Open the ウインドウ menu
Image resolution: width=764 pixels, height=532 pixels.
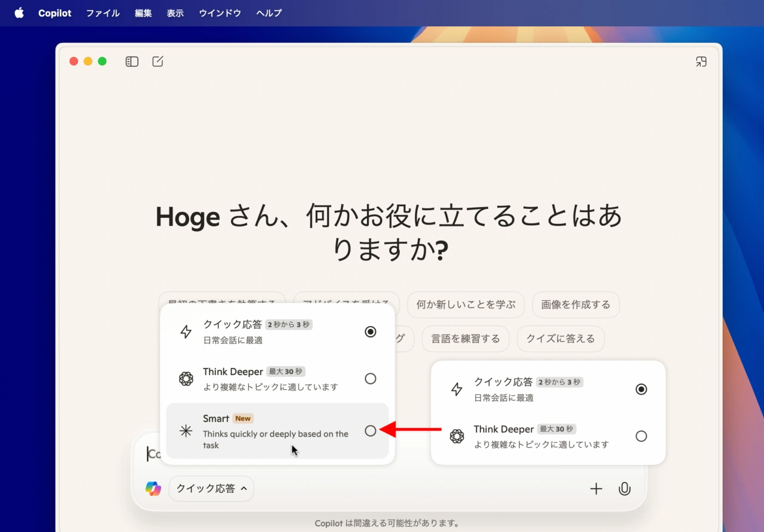(220, 13)
